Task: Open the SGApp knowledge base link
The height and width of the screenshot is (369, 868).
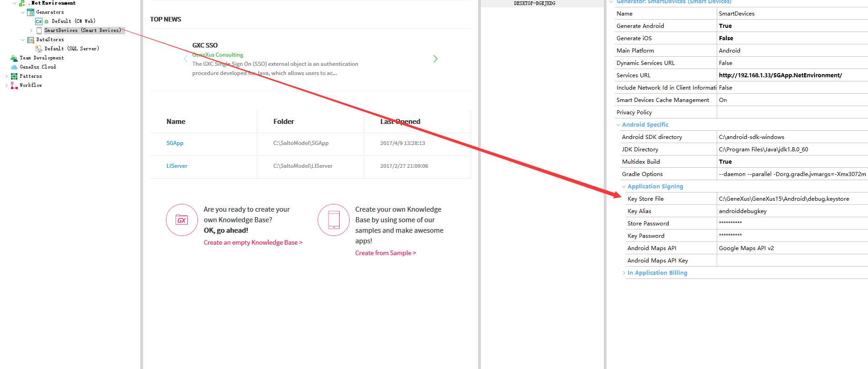Action: click(x=175, y=143)
